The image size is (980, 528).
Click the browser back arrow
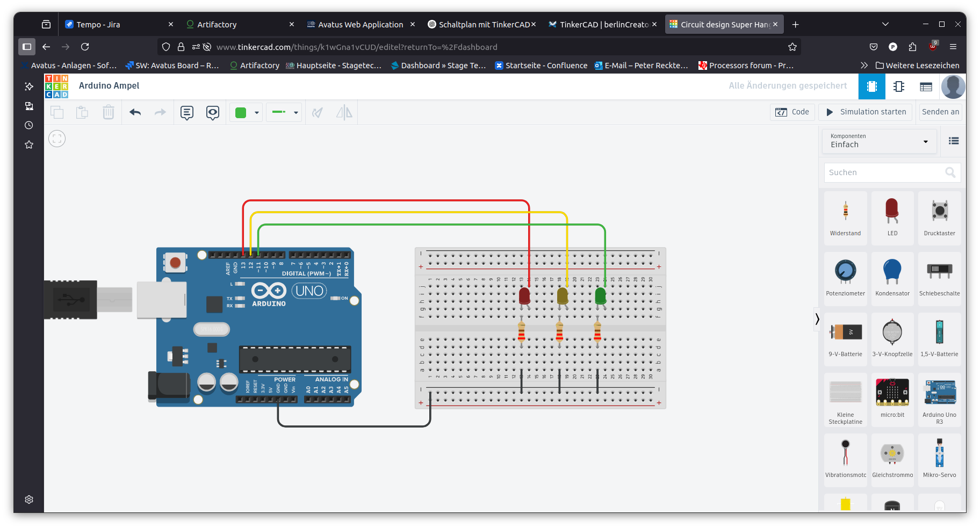click(46, 47)
